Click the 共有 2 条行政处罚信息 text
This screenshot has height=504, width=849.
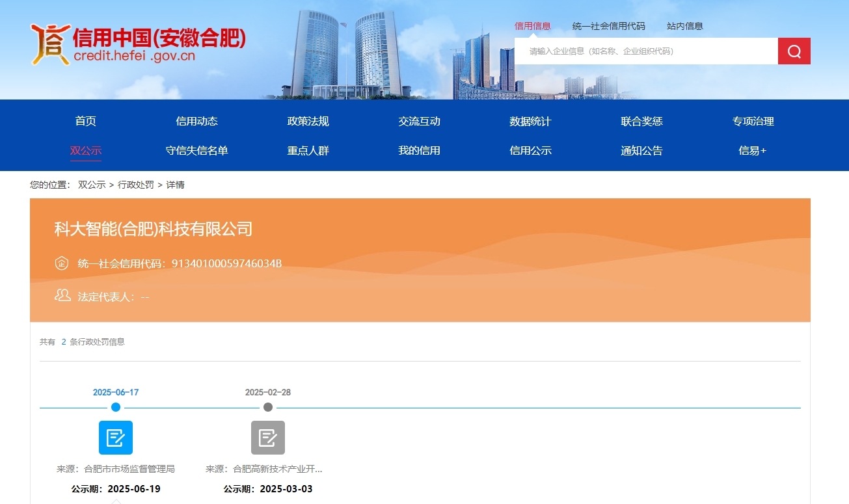(82, 341)
